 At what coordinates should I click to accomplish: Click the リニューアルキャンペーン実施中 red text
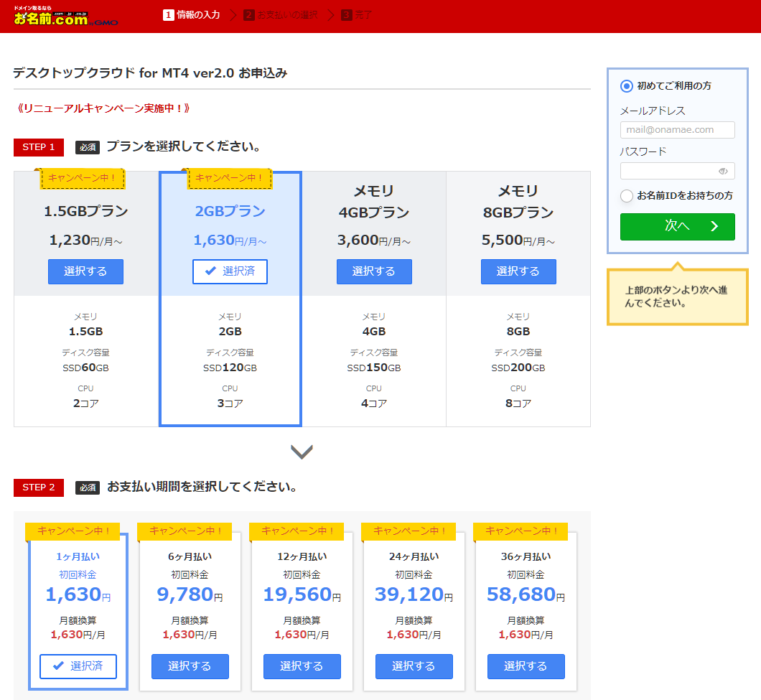point(103,108)
